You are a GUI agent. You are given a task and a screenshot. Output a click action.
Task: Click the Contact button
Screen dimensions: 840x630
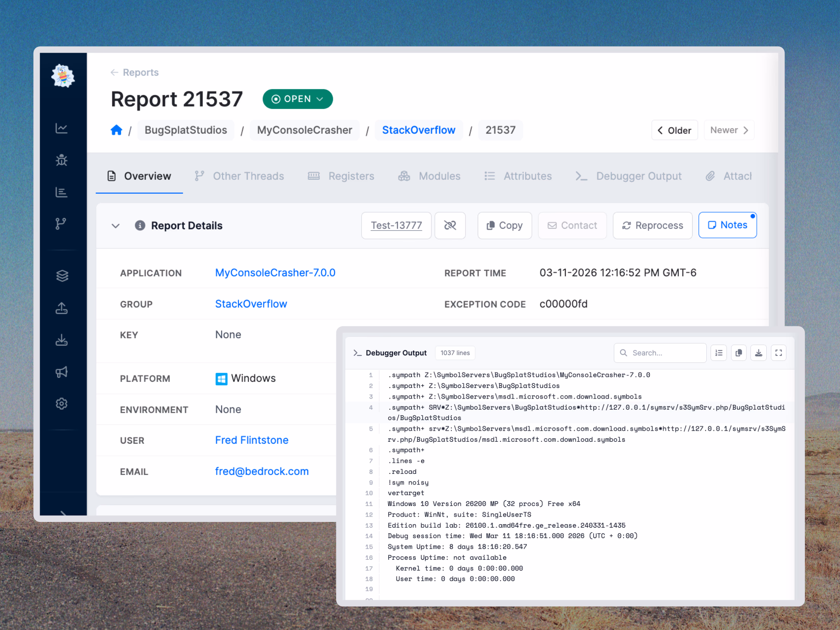(572, 225)
